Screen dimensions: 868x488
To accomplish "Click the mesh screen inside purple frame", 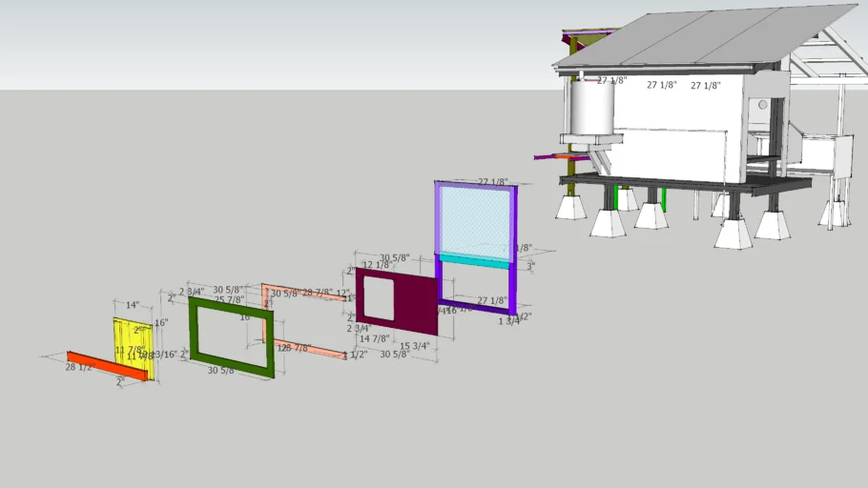I will (x=475, y=219).
